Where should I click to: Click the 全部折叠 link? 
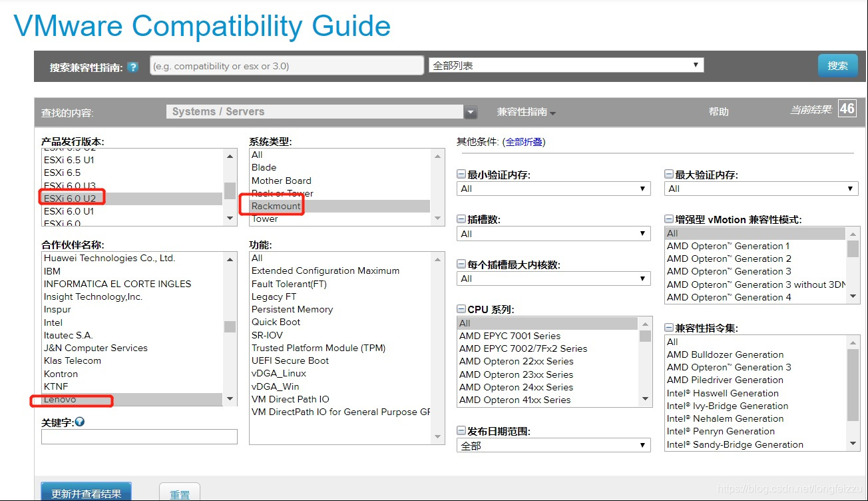coord(524,142)
